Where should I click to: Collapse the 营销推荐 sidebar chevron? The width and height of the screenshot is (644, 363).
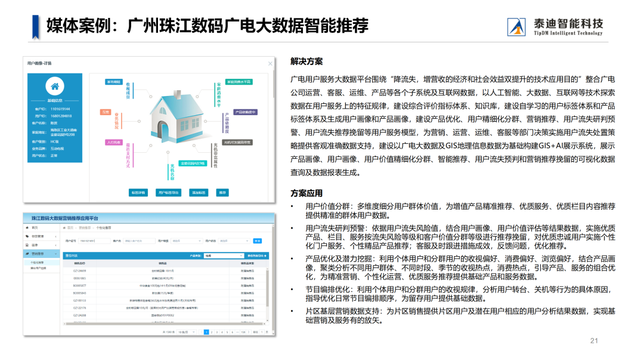point(55,254)
